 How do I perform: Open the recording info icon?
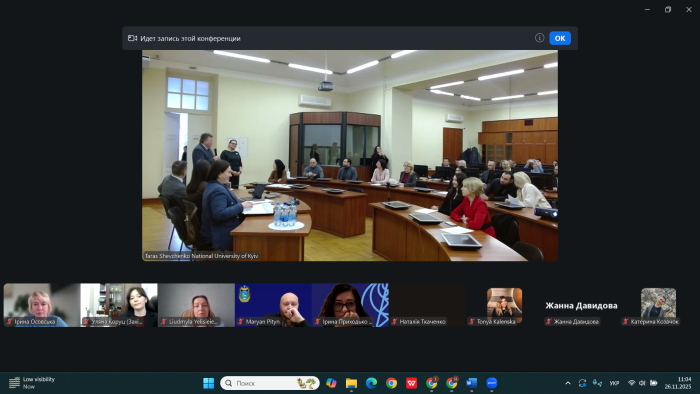click(539, 38)
